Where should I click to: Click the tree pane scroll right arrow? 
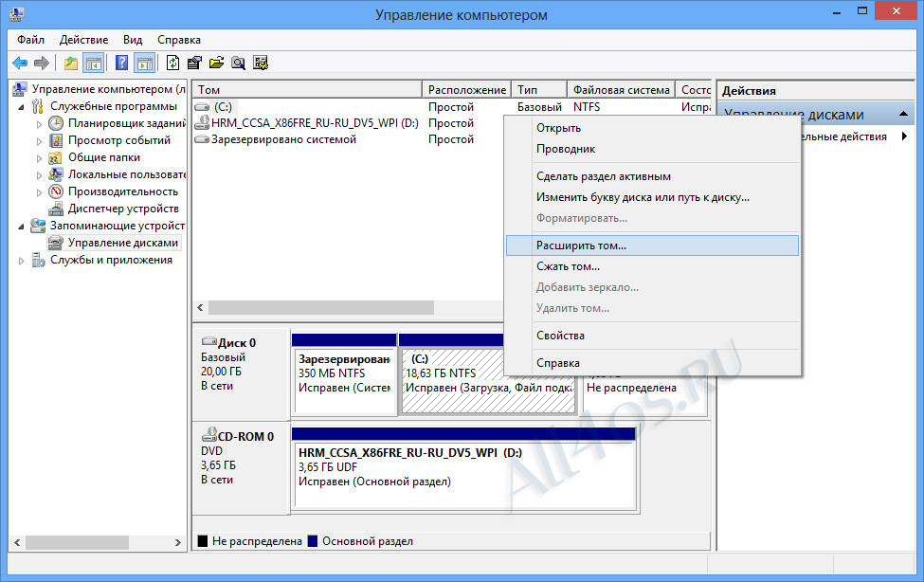[178, 542]
